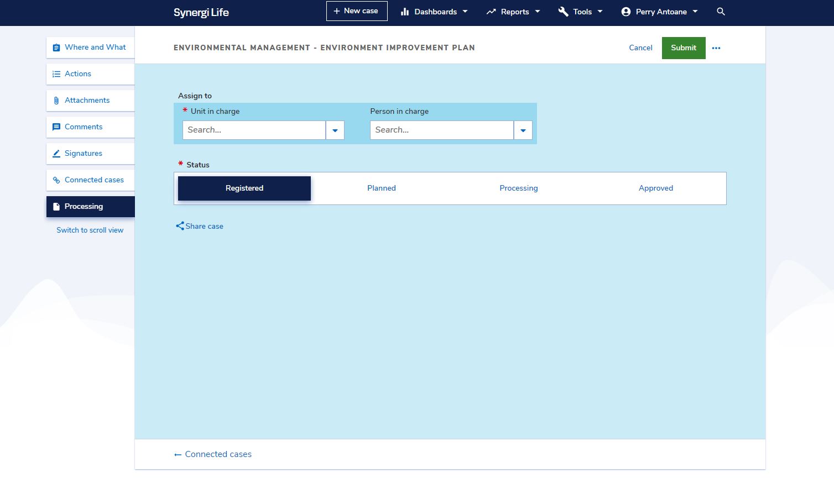Open Attachments via the paperclip icon
This screenshot has width=834, height=504.
pos(56,100)
